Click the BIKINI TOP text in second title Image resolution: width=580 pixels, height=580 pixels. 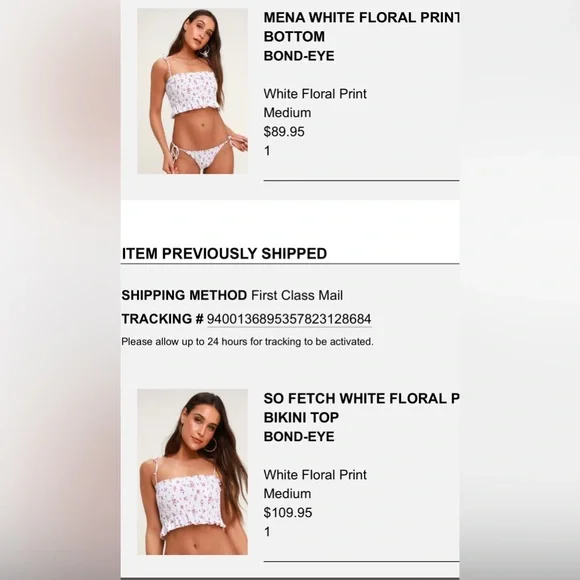[x=301, y=417]
